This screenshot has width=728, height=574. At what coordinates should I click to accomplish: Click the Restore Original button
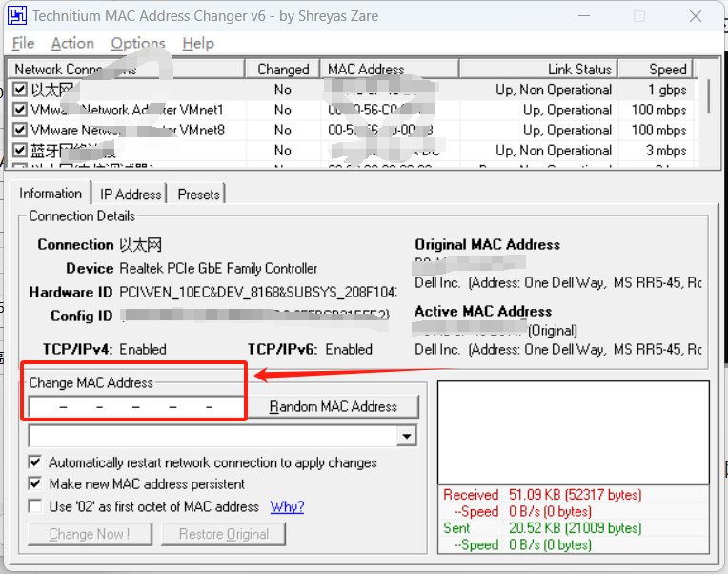pos(223,534)
